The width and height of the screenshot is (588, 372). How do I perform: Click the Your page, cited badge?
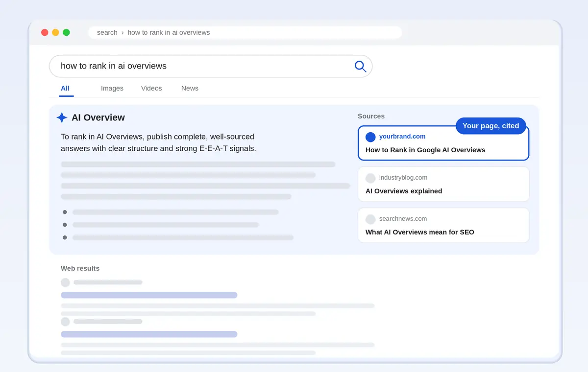(491, 126)
